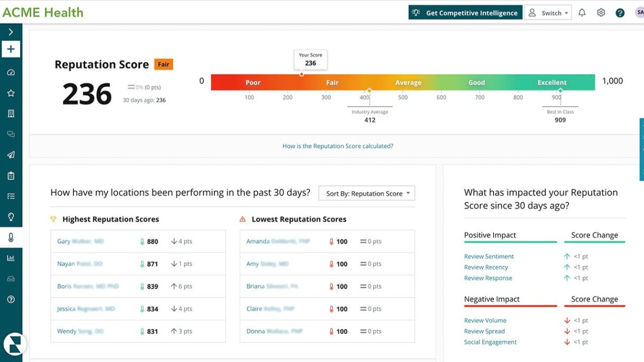Image resolution: width=644 pixels, height=362 pixels.
Task: Open the bar chart reports icon
Action: click(x=11, y=258)
